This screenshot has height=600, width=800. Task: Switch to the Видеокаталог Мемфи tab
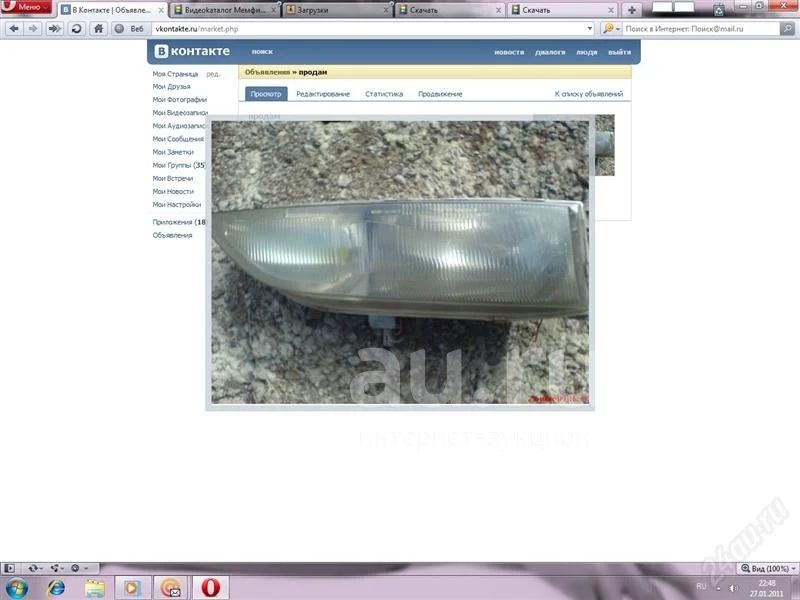[225, 10]
